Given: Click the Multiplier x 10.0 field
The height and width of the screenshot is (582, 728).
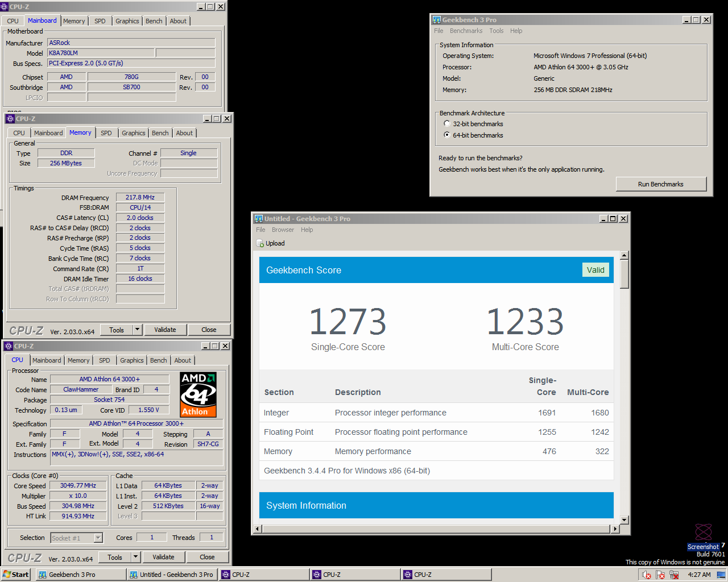Looking at the screenshot, I should pos(78,496).
